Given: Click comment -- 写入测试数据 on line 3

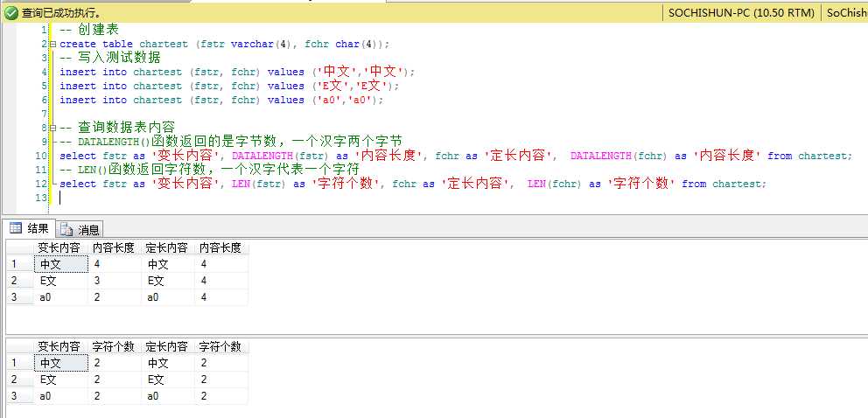Looking at the screenshot, I should pyautogui.click(x=110, y=58).
